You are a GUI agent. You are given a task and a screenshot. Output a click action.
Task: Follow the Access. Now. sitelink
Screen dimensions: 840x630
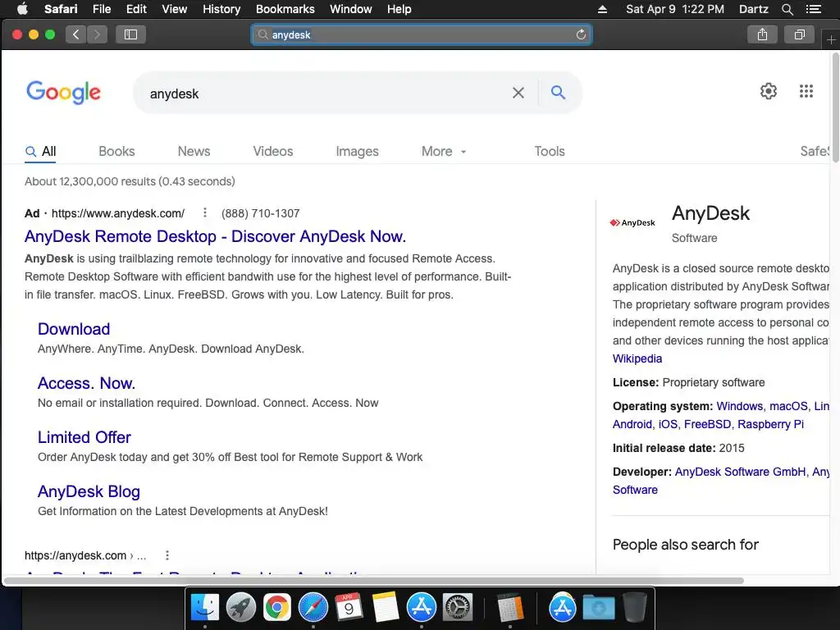click(x=86, y=383)
